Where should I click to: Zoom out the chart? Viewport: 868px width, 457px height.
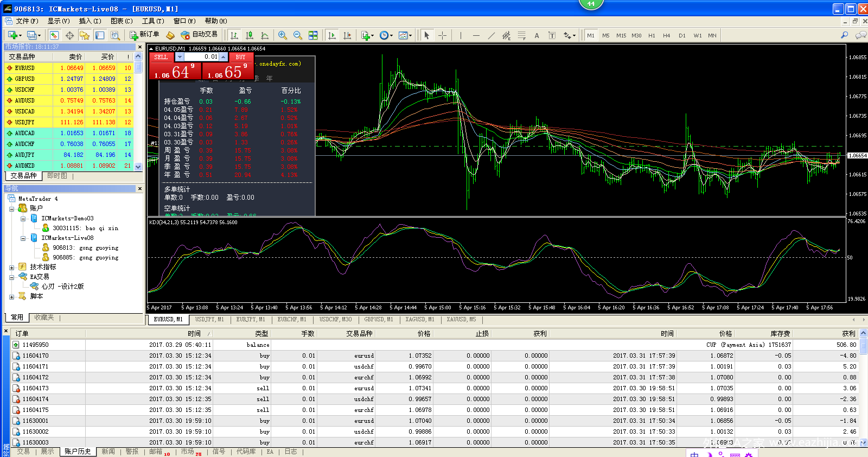pyautogui.click(x=298, y=35)
